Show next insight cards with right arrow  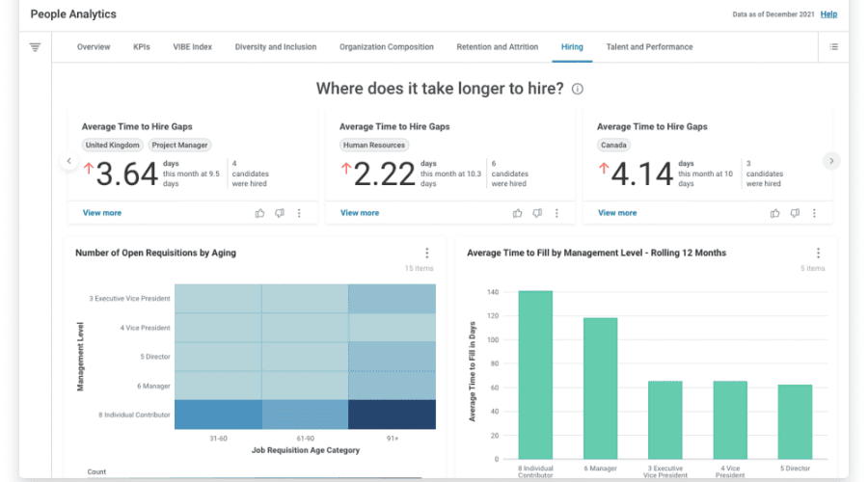tap(831, 161)
